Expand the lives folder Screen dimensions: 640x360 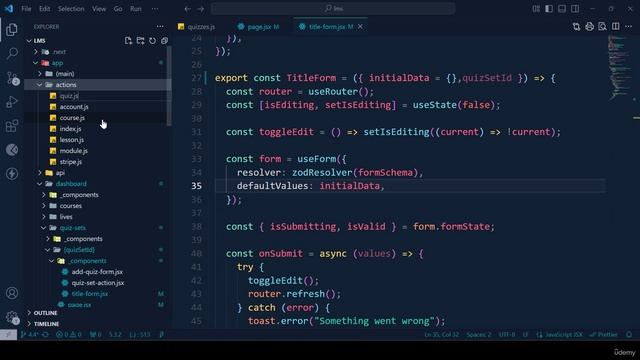coord(44,217)
